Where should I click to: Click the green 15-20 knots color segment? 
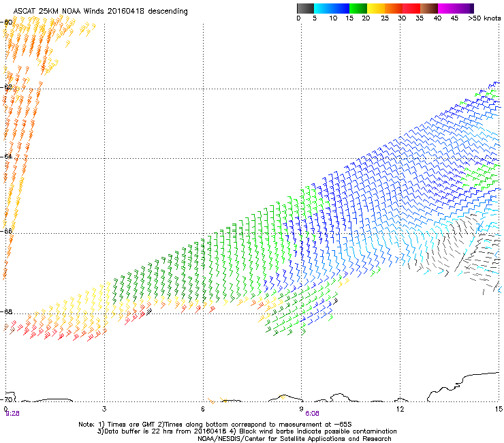[x=358, y=8]
